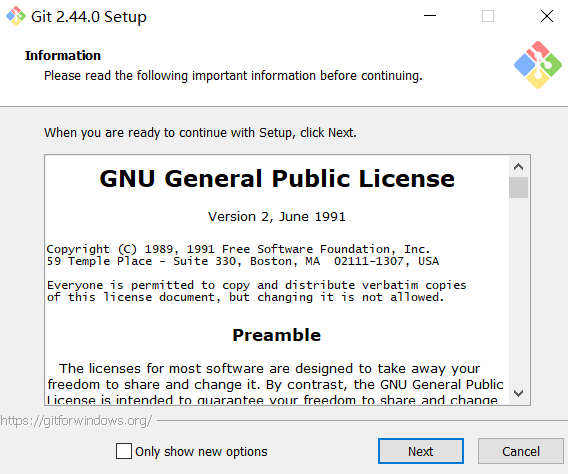Screen dimensions: 568x474
Task: Click the license scroll up arrow
Action: point(518,167)
